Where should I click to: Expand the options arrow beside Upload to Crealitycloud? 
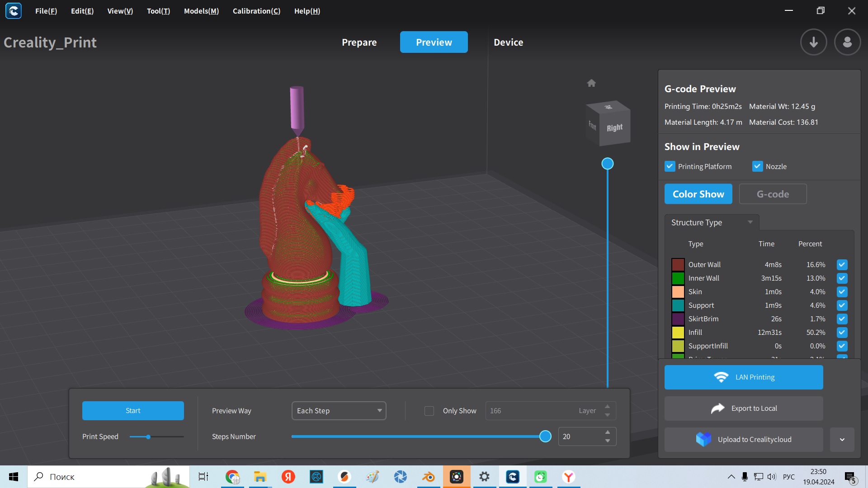pyautogui.click(x=842, y=440)
